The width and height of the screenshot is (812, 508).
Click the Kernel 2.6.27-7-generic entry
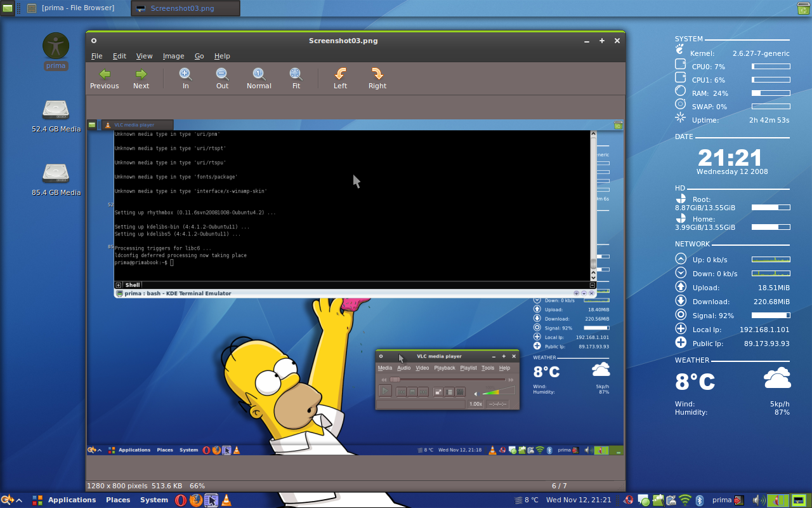point(733,53)
